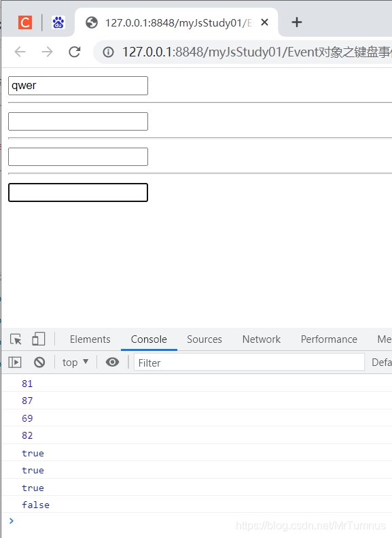Screen dimensions: 392x538
Task: Show the console sidebar
Action: click(15, 363)
